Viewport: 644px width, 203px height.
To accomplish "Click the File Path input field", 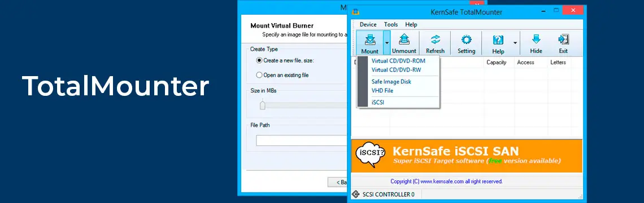I will pyautogui.click(x=302, y=140).
